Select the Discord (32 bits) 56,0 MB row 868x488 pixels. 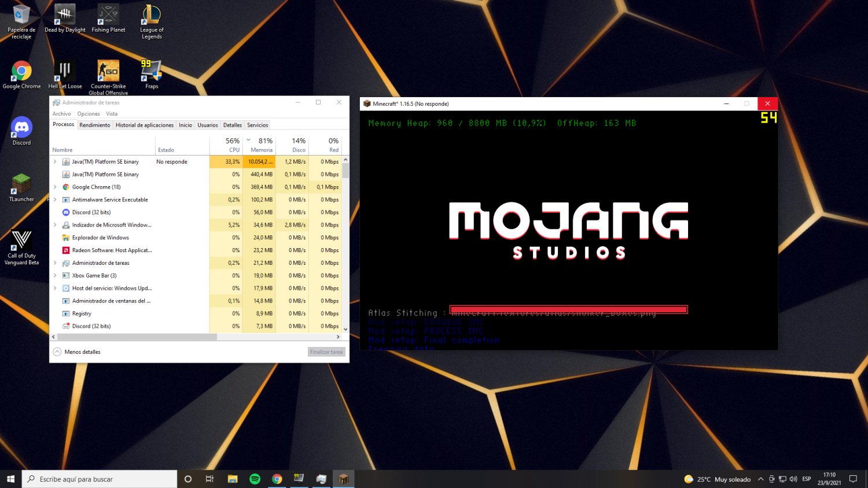click(x=196, y=212)
